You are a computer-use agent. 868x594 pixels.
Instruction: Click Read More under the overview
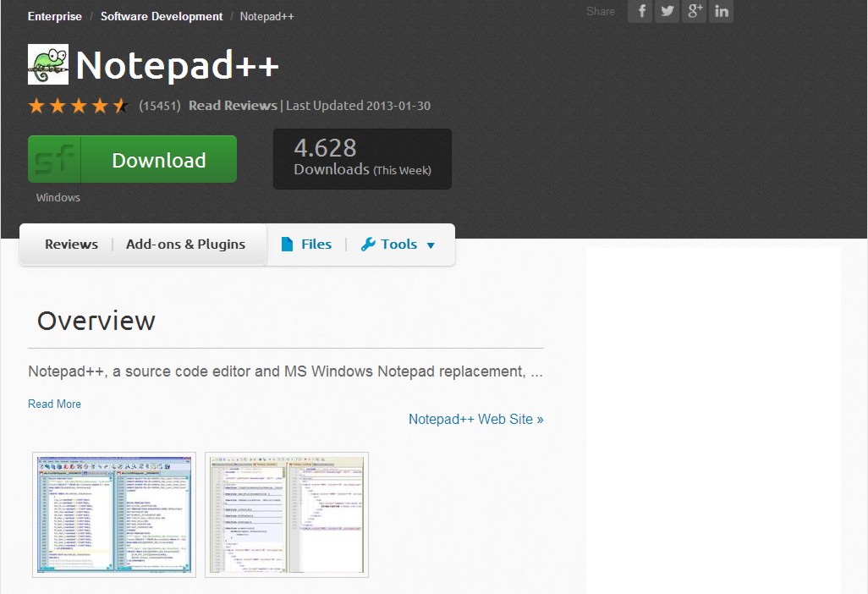54,404
